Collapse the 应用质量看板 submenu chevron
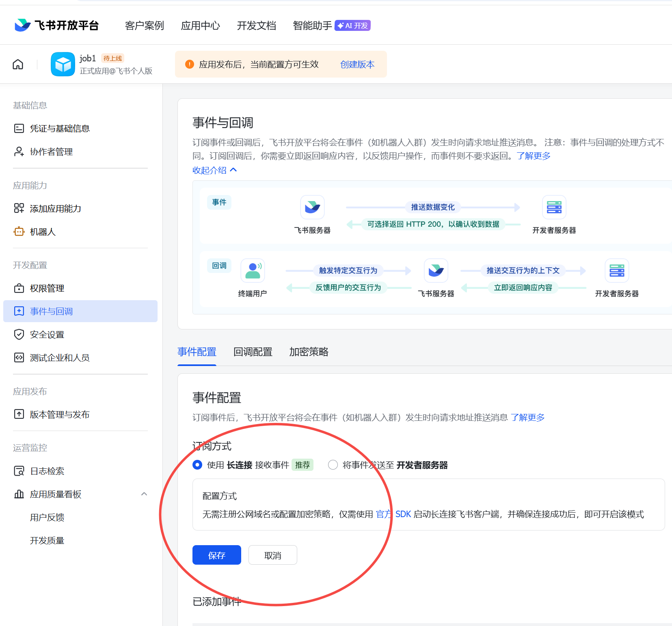 pyautogui.click(x=144, y=494)
